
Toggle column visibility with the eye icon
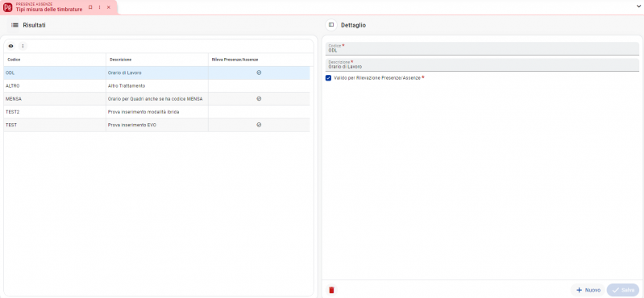[10, 46]
